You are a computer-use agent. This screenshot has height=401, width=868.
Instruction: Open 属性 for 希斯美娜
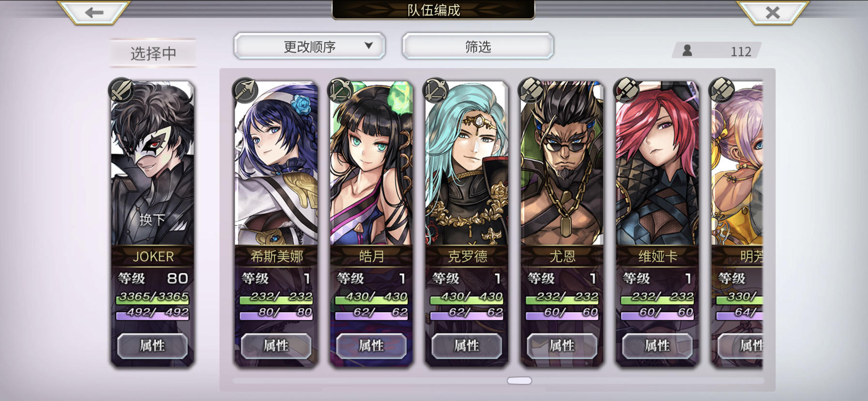tap(276, 346)
